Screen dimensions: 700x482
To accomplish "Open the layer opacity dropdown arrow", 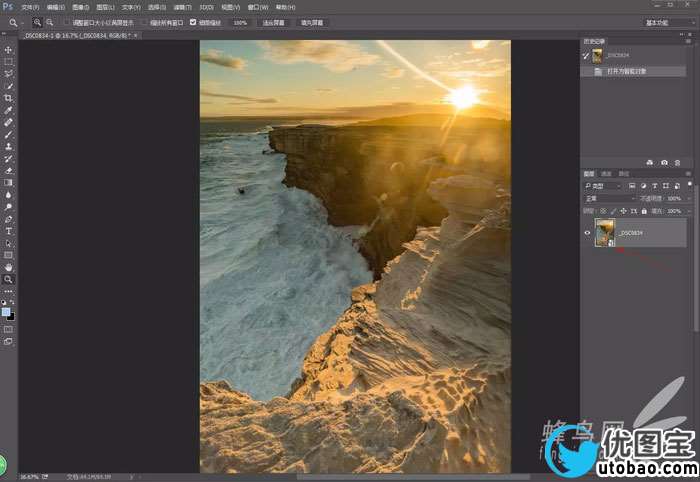I will [690, 198].
